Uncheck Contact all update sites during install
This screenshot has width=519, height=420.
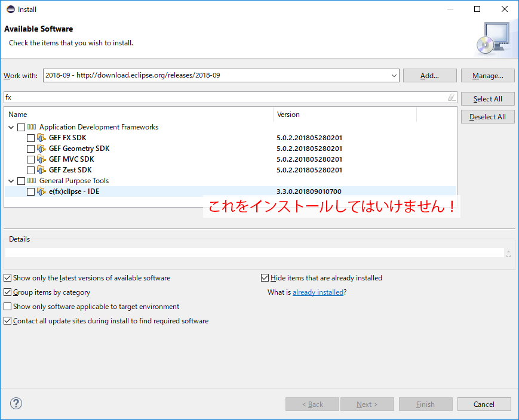tap(7, 321)
